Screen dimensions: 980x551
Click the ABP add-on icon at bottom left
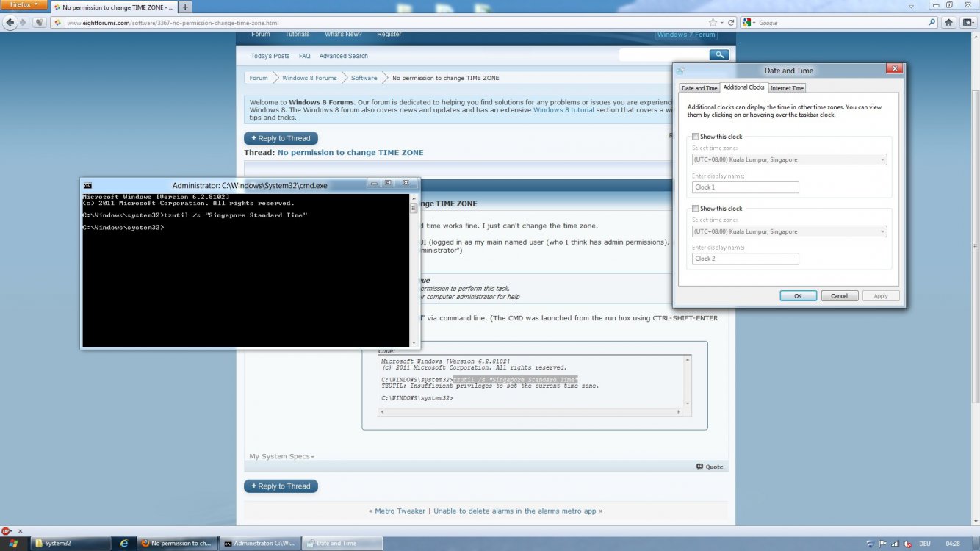coord(6,530)
